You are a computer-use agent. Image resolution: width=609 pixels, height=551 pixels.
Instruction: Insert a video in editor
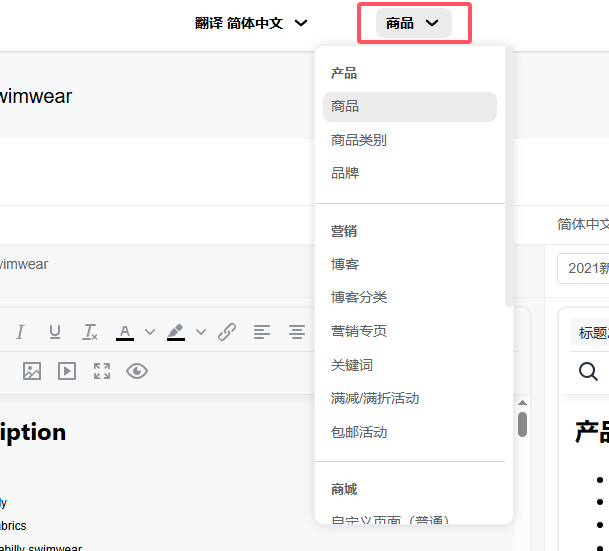[67, 371]
